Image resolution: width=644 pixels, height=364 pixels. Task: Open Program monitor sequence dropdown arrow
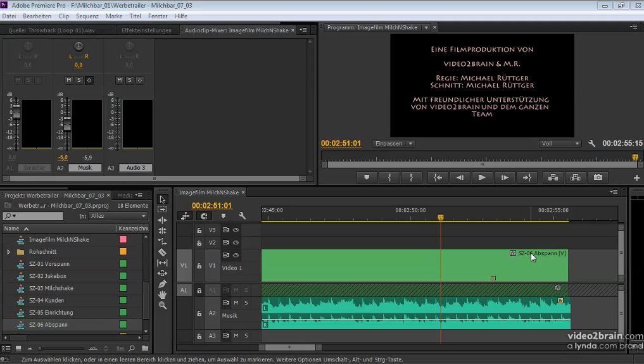(426, 27)
